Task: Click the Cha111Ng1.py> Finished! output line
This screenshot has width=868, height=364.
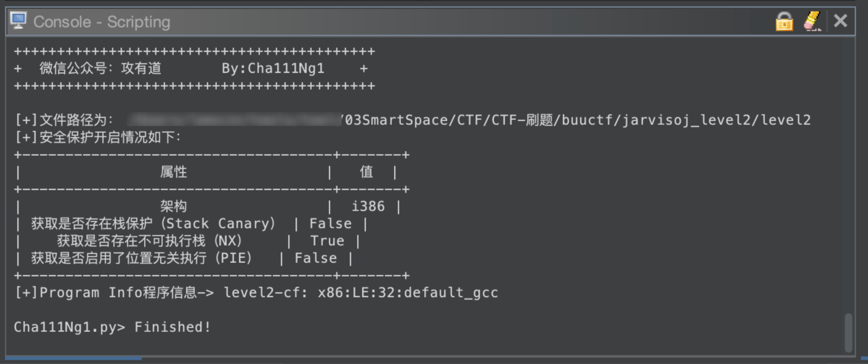Action: point(110,327)
